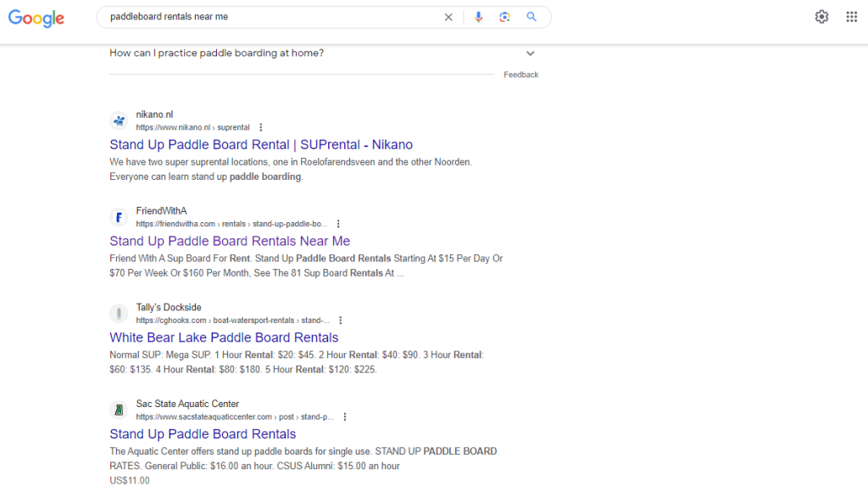Click the nikano.nl site name

[154, 114]
